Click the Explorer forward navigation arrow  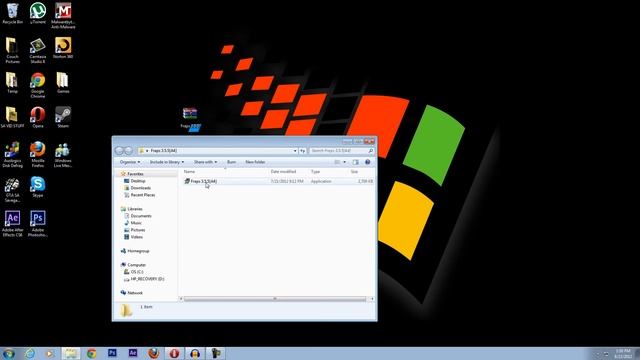[x=128, y=151]
